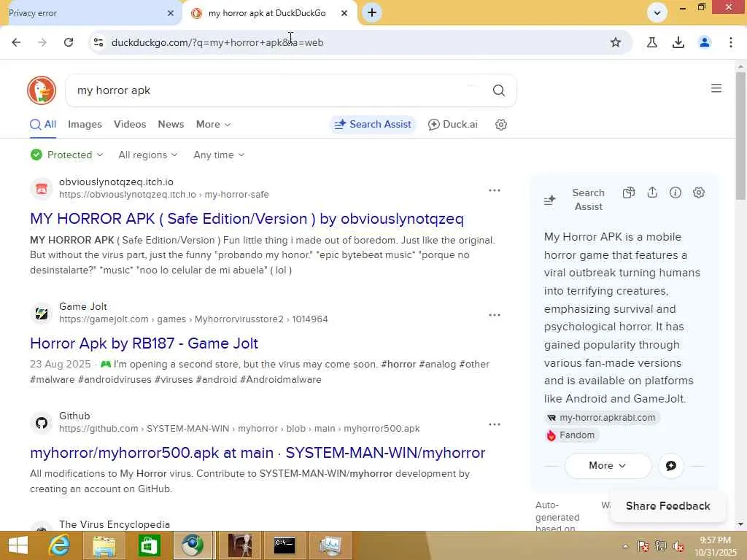Open Chrome downloads

678,42
